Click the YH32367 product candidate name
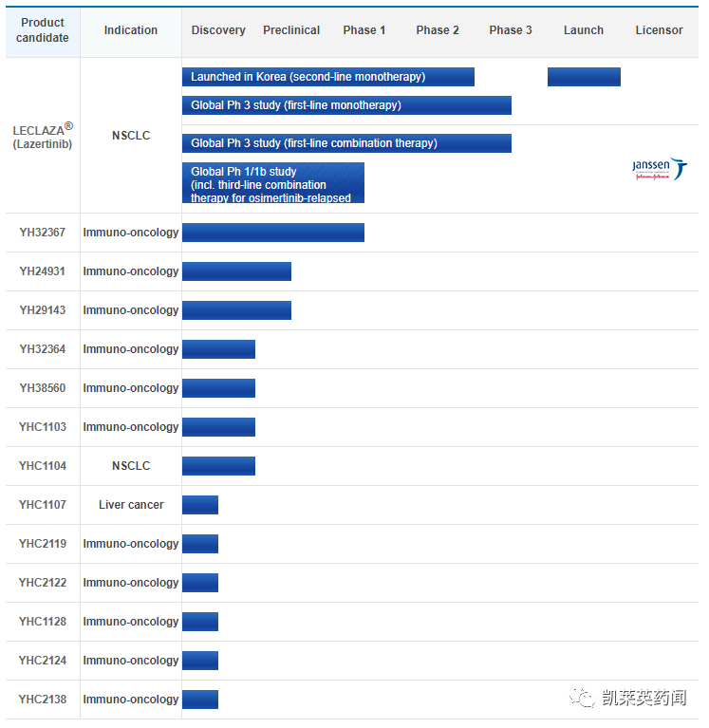The width and height of the screenshot is (709, 728). [x=43, y=233]
